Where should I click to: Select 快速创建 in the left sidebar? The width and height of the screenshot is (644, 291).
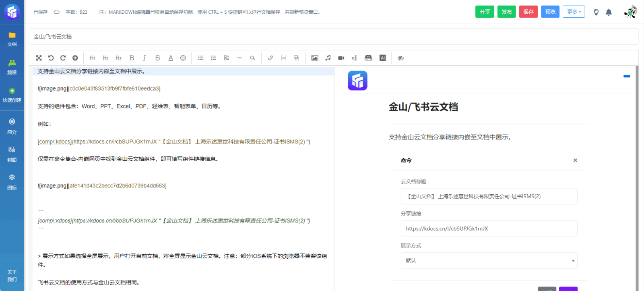click(12, 95)
